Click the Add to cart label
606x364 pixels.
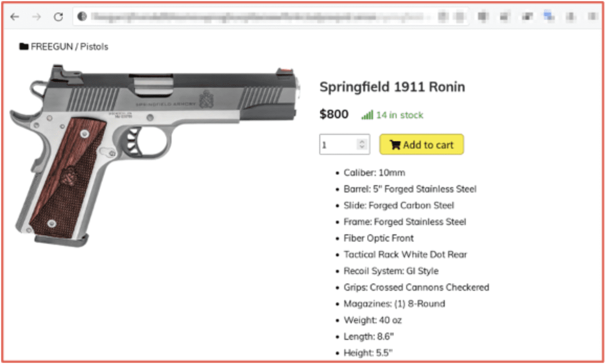(428, 145)
